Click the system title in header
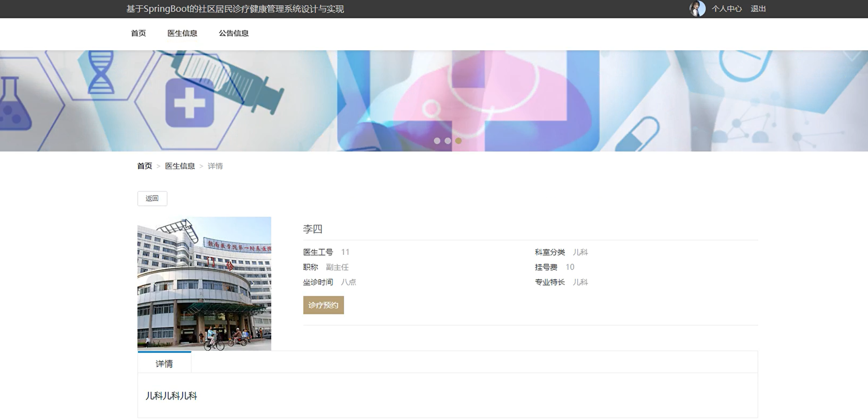Image resolution: width=868 pixels, height=420 pixels. pos(235,9)
